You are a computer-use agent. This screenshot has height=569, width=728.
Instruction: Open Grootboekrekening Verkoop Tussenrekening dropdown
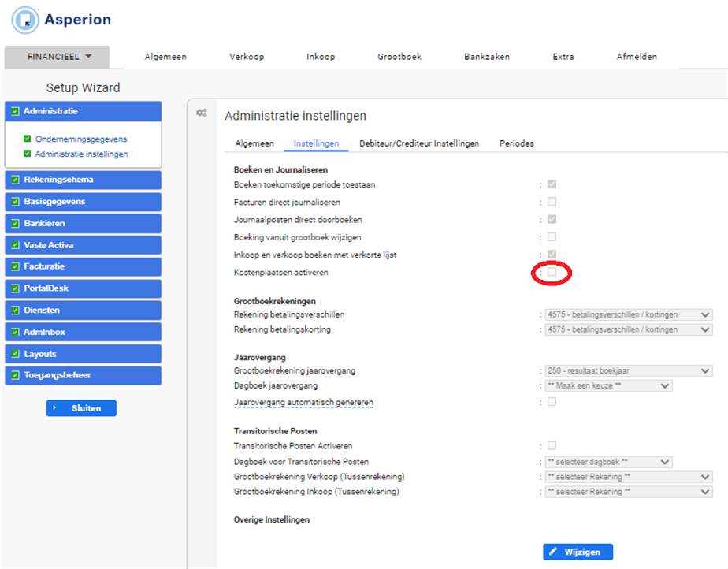(629, 477)
